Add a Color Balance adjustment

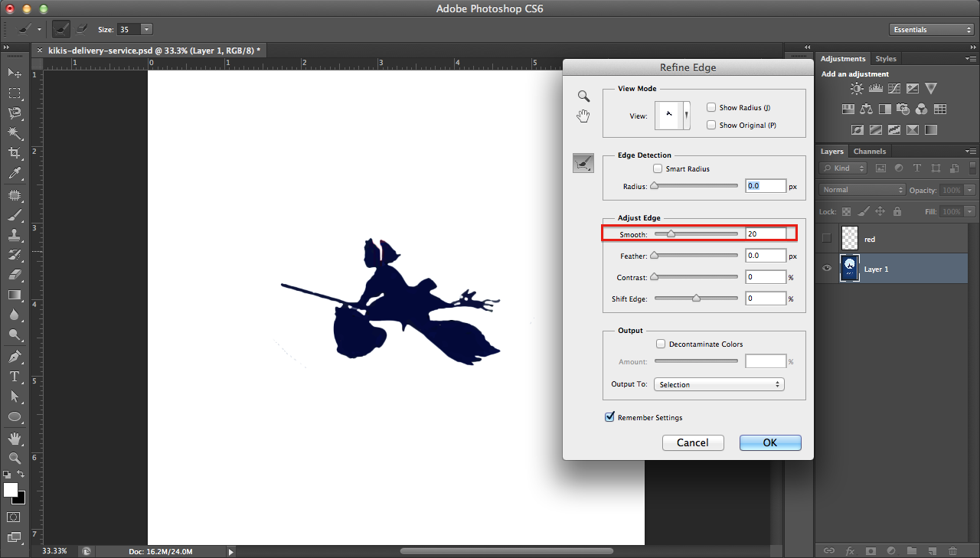click(x=867, y=109)
